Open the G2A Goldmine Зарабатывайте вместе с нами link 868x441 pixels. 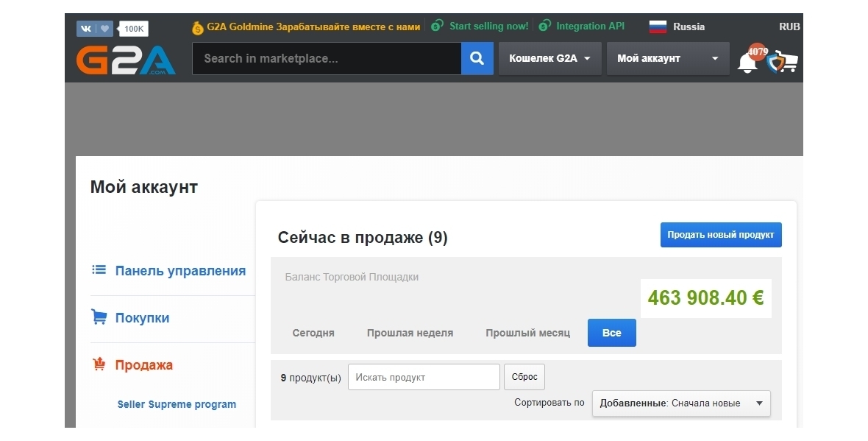pyautogui.click(x=313, y=27)
